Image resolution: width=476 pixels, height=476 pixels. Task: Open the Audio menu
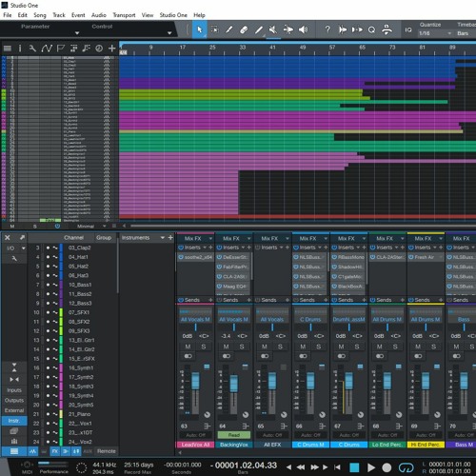click(x=99, y=15)
